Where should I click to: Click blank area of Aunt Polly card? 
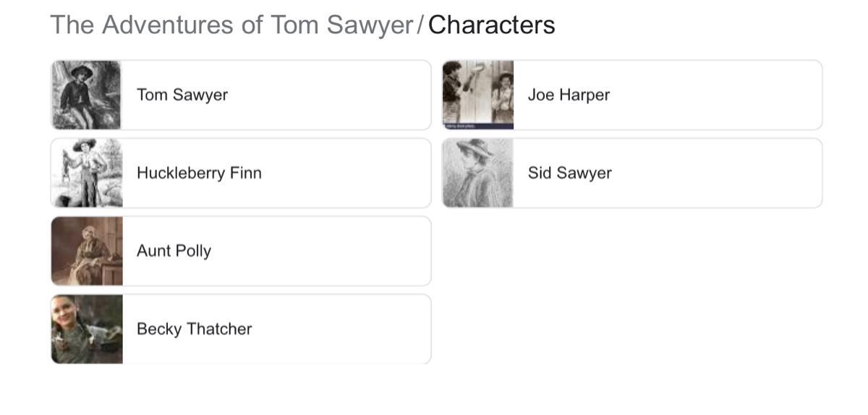click(x=325, y=251)
